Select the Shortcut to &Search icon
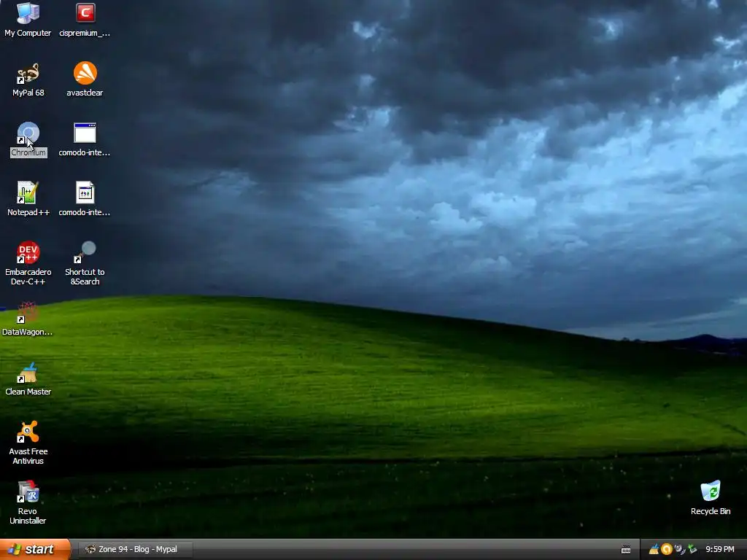Viewport: 747px width, 560px height. pyautogui.click(x=85, y=263)
